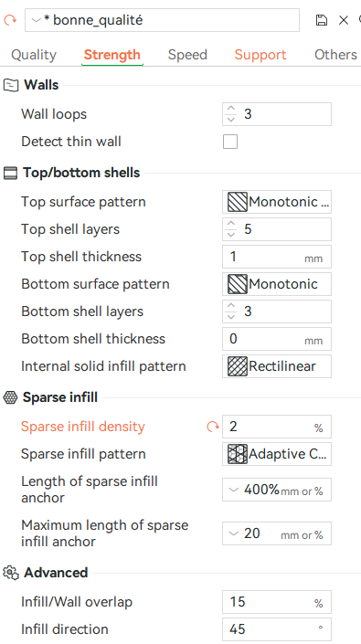
Task: Switch to the Quality tab
Action: [34, 55]
